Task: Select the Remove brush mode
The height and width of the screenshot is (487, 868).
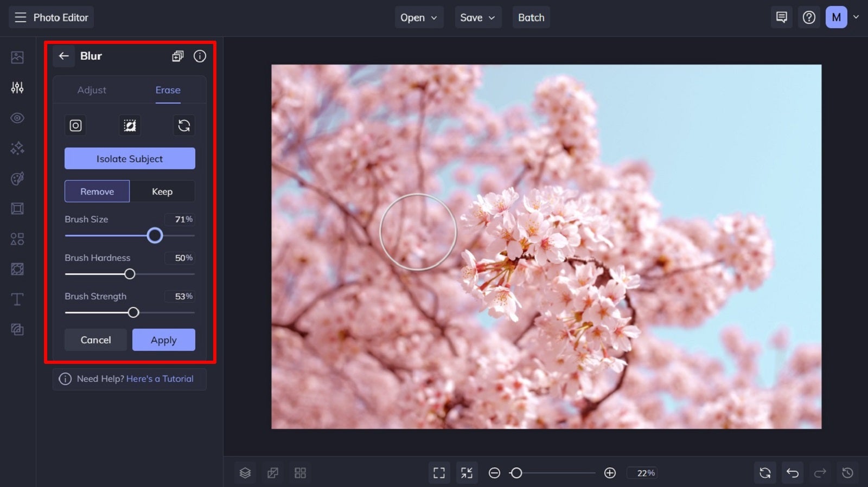Action: coord(97,191)
